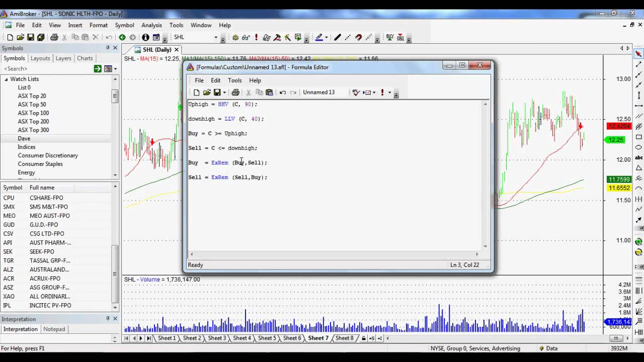The width and height of the screenshot is (644, 362).
Task: Click the Watch Lists panel scrollbar
Action: click(115, 127)
